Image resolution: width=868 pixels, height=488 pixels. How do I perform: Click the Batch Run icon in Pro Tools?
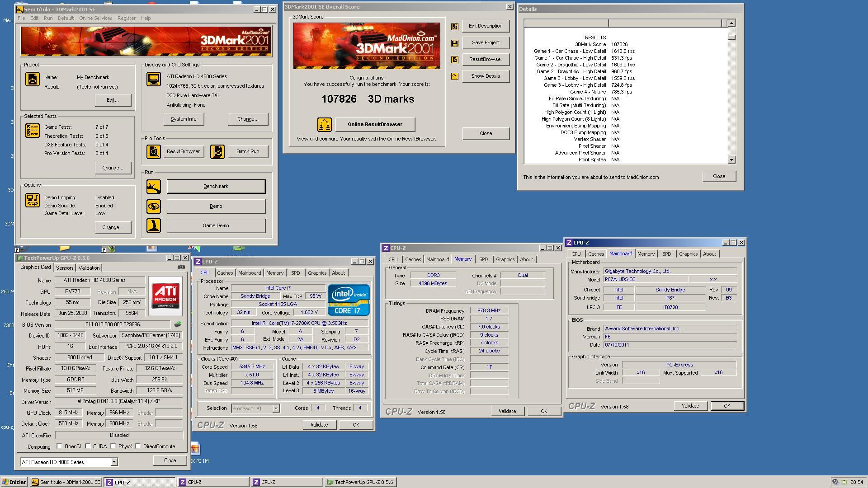pos(217,152)
